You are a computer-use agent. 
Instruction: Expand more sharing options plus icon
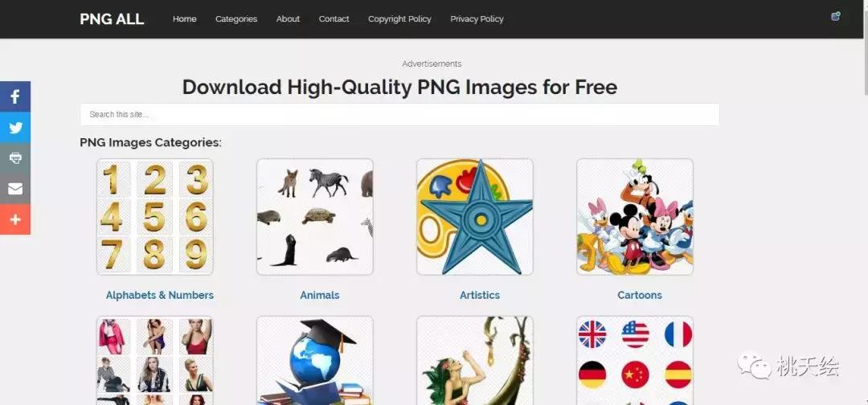click(x=15, y=219)
